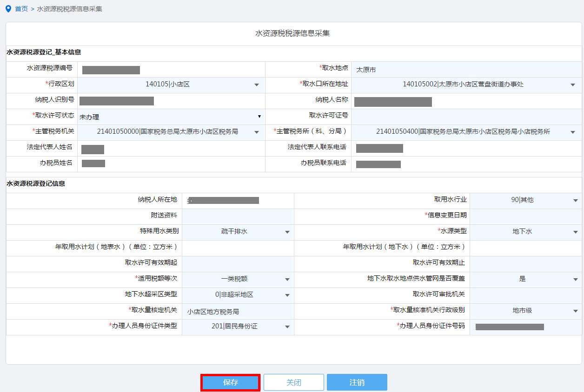Click the 取水量核定机关 text field
584x392 pixels.
[238, 311]
